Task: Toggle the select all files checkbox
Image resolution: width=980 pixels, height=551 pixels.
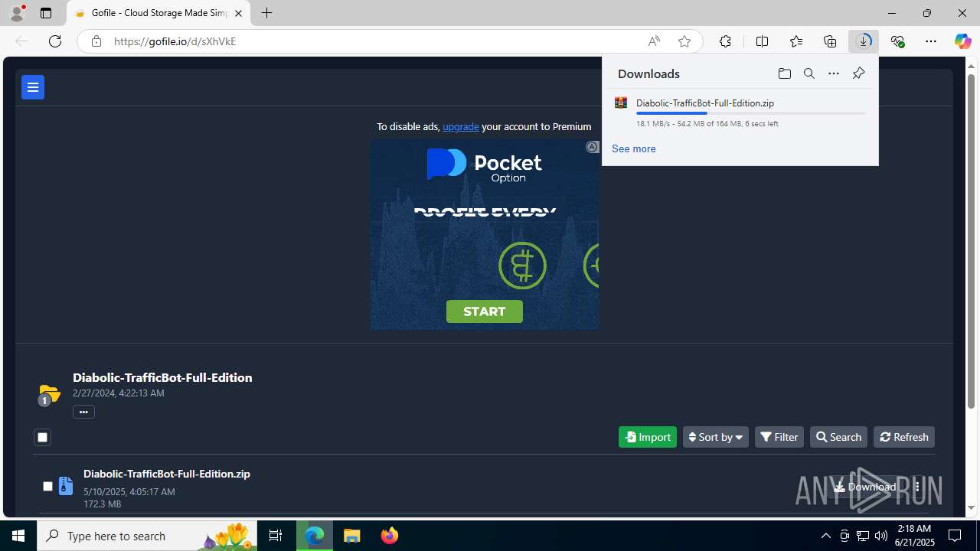Action: point(42,437)
